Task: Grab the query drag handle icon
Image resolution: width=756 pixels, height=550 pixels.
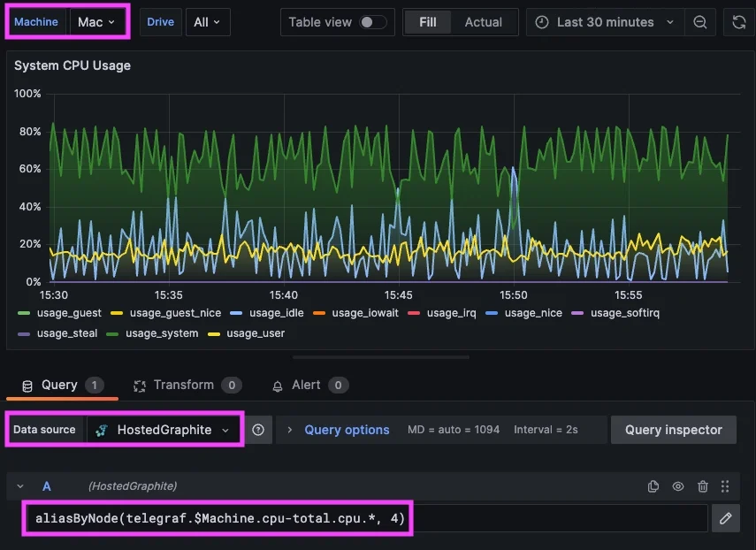Action: pyautogui.click(x=725, y=485)
